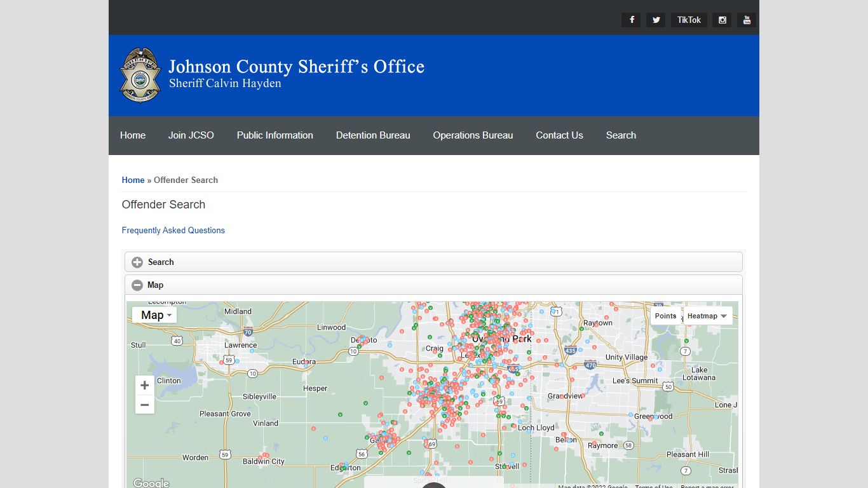The image size is (868, 488).
Task: Open the Contact Us menu
Action: pyautogui.click(x=559, y=135)
